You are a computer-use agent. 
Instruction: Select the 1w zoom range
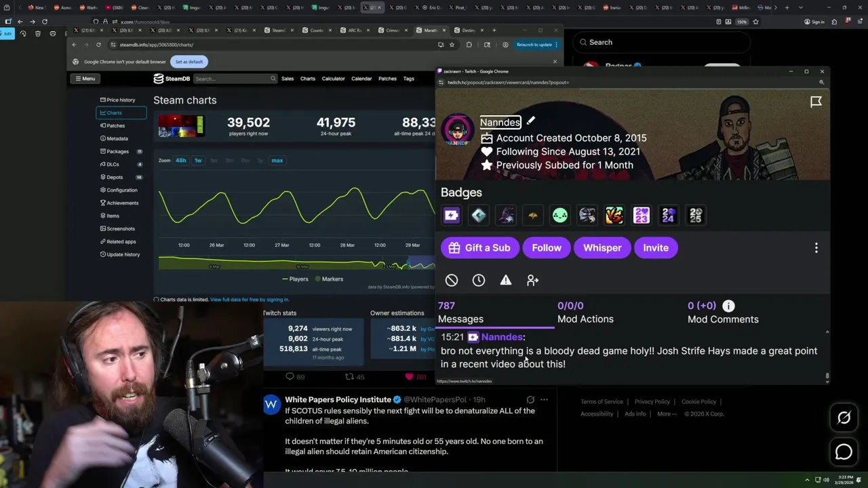198,161
